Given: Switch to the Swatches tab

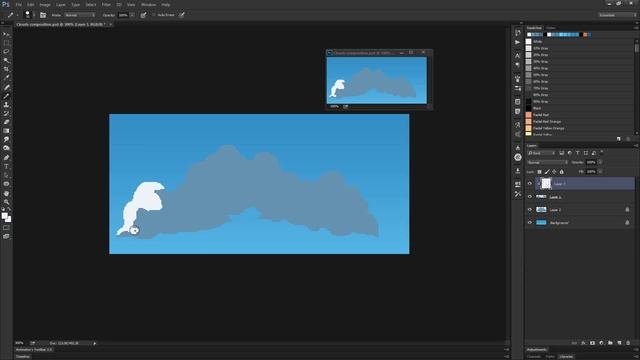Looking at the screenshot, I should tap(534, 28).
